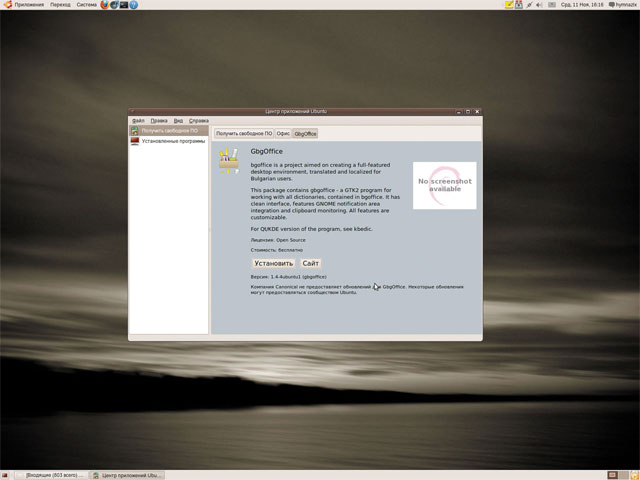The width and height of the screenshot is (640, 480).
Task: Click the "Получить свободное ПО" sidebar icon
Action: click(x=134, y=131)
